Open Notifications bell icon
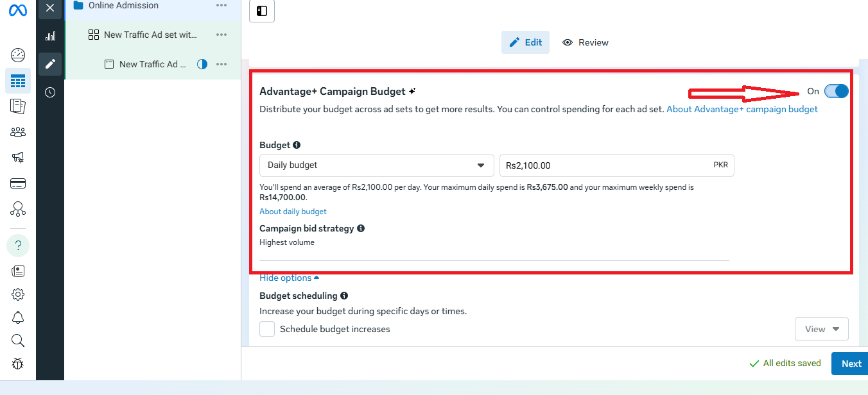The width and height of the screenshot is (868, 395). click(18, 317)
